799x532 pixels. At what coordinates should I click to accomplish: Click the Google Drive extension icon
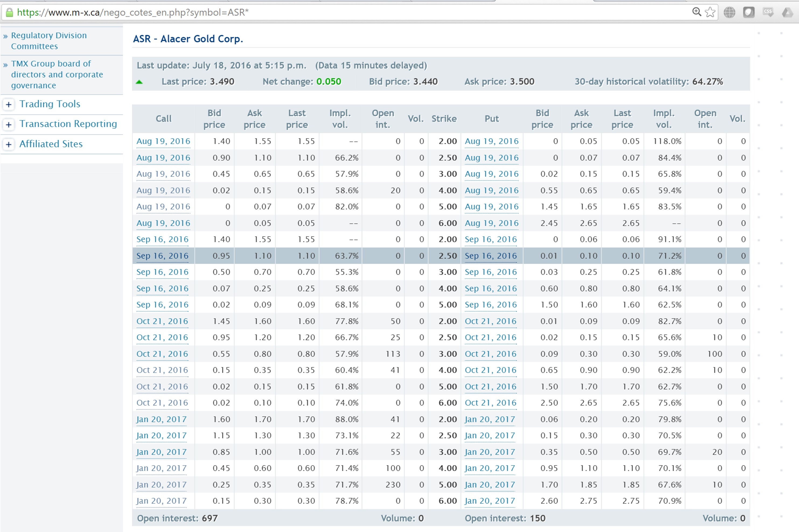click(787, 13)
